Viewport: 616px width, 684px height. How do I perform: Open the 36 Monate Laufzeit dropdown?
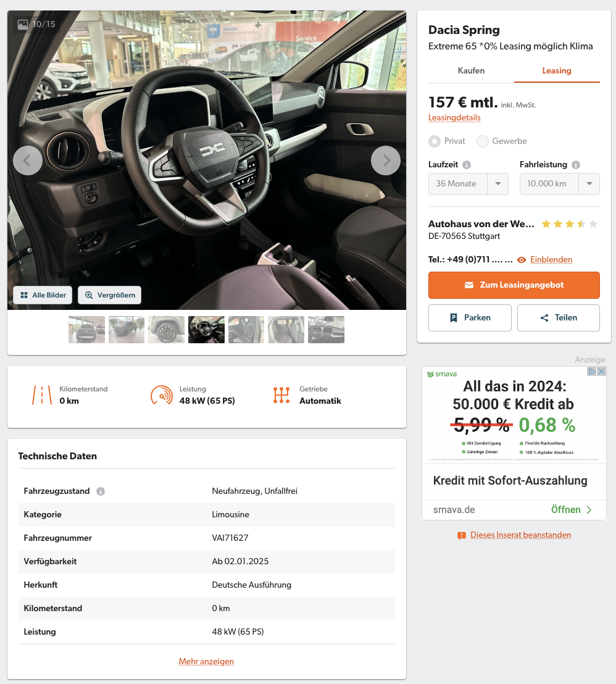pyautogui.click(x=468, y=183)
